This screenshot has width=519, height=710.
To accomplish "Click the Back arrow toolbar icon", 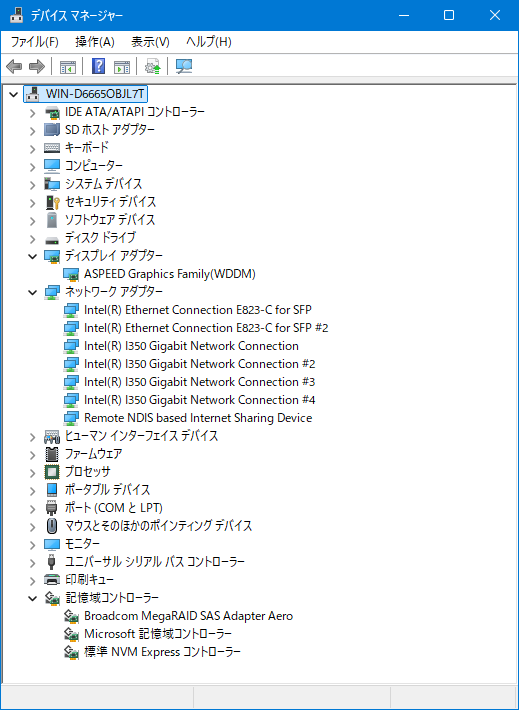I will [x=14, y=67].
